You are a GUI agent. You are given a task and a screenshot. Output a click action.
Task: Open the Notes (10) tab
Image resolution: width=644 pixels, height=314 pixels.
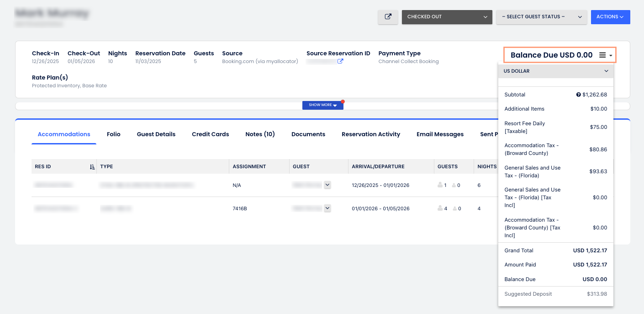[x=260, y=134]
